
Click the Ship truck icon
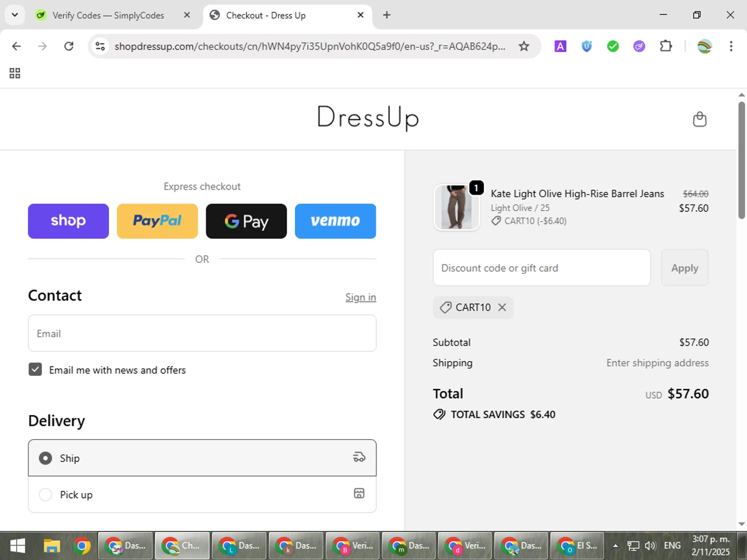tap(359, 457)
